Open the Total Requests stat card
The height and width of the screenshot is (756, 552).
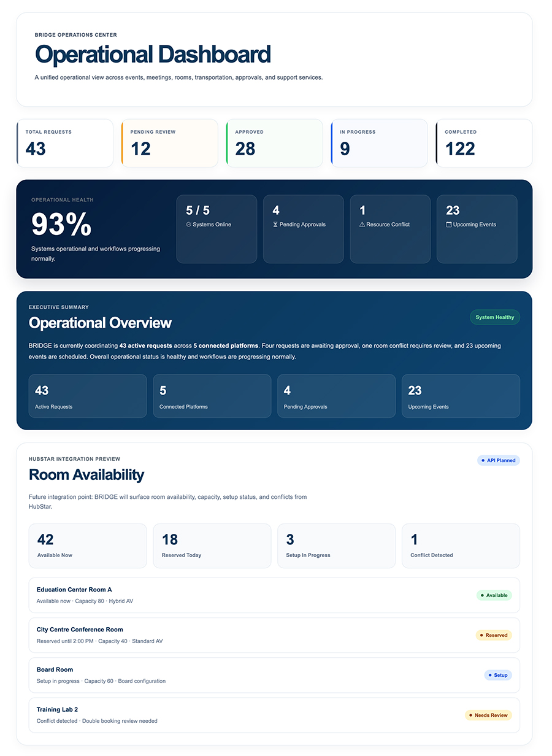[65, 143]
